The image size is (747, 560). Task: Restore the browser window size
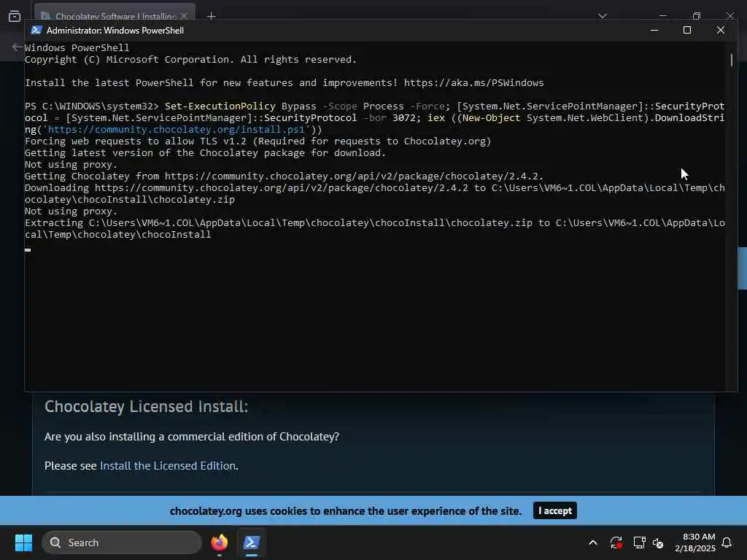pyautogui.click(x=697, y=16)
